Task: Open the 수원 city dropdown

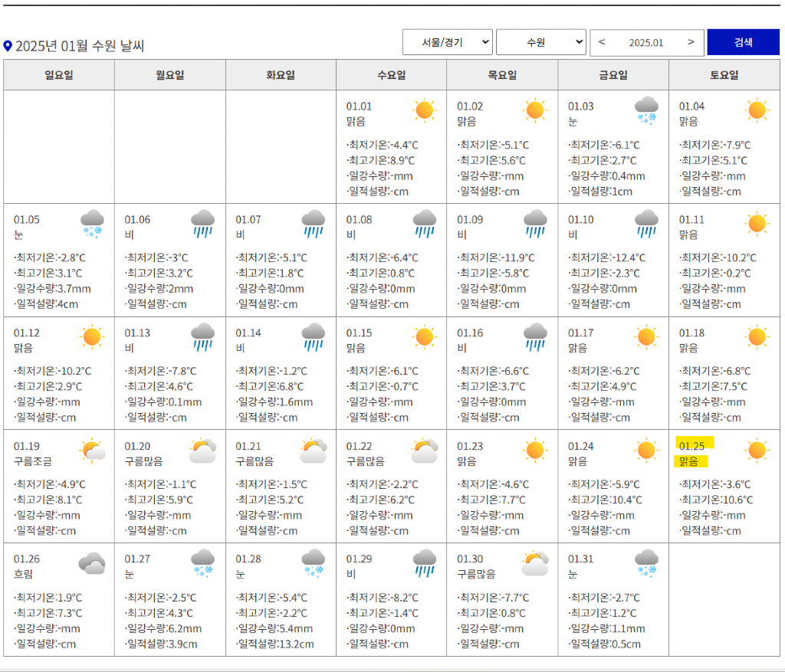Action: point(541,42)
